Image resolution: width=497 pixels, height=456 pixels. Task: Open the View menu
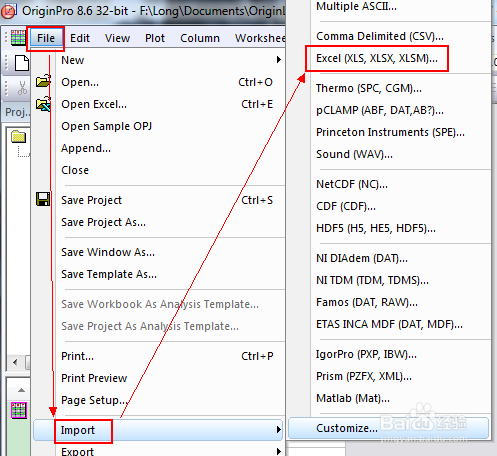[x=117, y=38]
